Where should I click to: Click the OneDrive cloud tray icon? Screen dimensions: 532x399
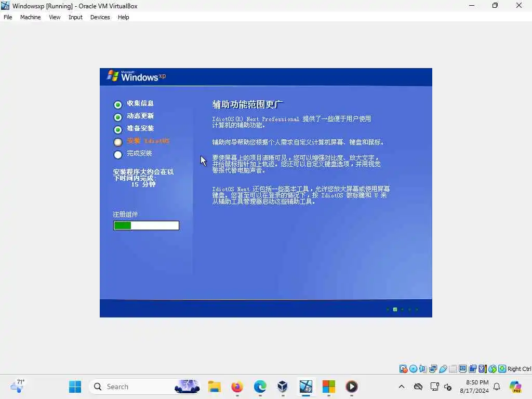coord(418,387)
